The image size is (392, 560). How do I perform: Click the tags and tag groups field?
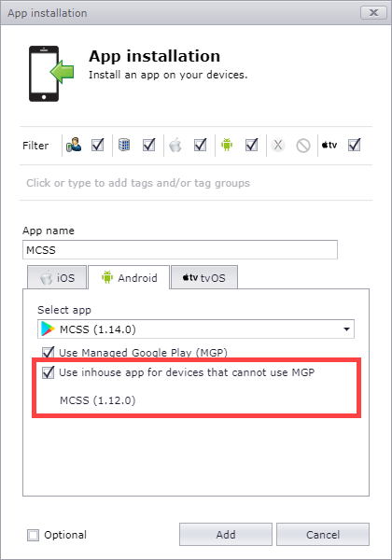click(196, 183)
